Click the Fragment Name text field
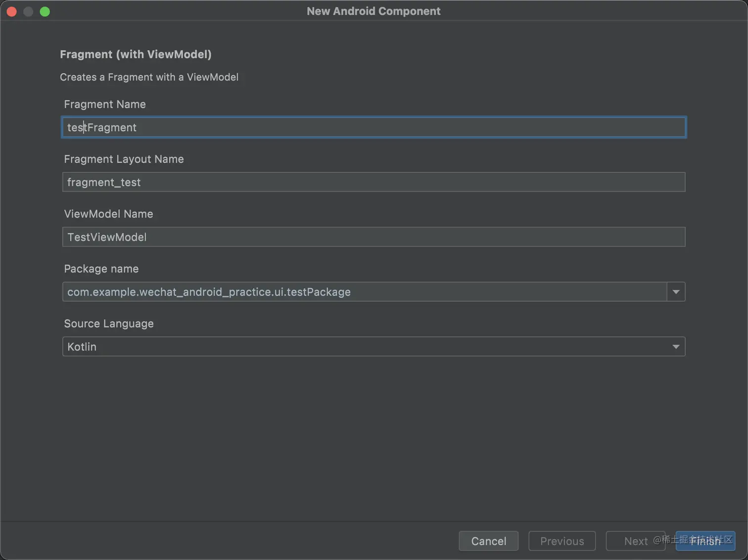Screen dimensions: 748x560 pyautogui.click(x=374, y=128)
